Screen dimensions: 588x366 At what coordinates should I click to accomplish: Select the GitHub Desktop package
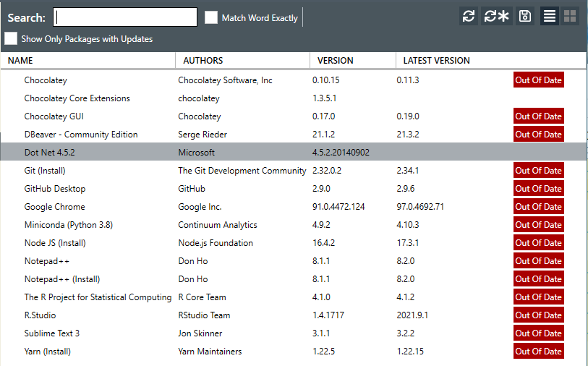pyautogui.click(x=294, y=189)
